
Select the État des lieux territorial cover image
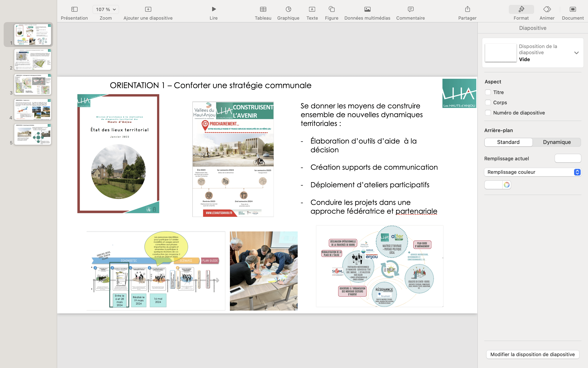pyautogui.click(x=118, y=154)
